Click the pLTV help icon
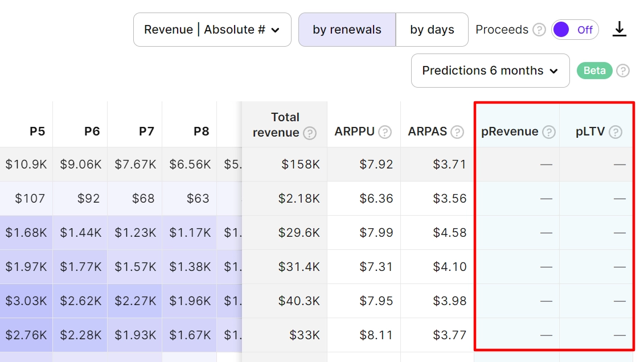The width and height of the screenshot is (644, 362). tap(616, 132)
